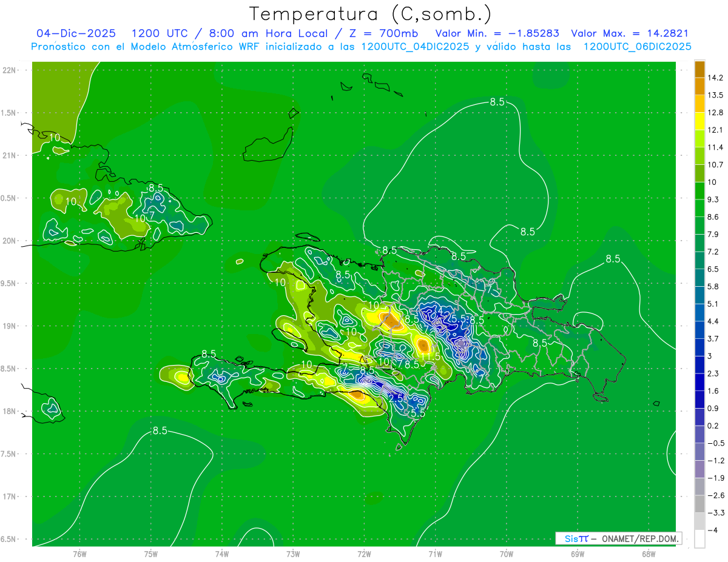Image resolution: width=728 pixels, height=562 pixels.
Task: Pick the legend swatch between 13.5 and 14.2
Action: point(699,86)
